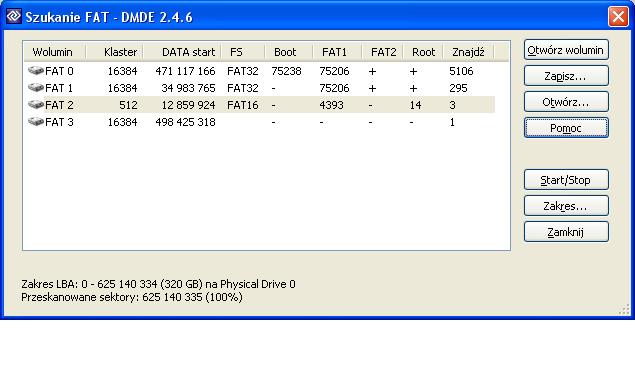This screenshot has width=635, height=384.
Task: Select the FAT 3 volume row
Action: point(259,122)
